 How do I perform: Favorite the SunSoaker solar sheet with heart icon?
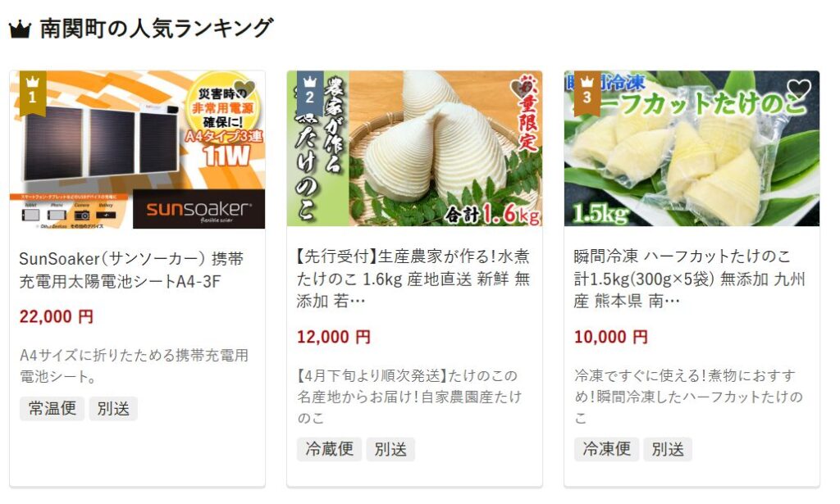pos(244,89)
